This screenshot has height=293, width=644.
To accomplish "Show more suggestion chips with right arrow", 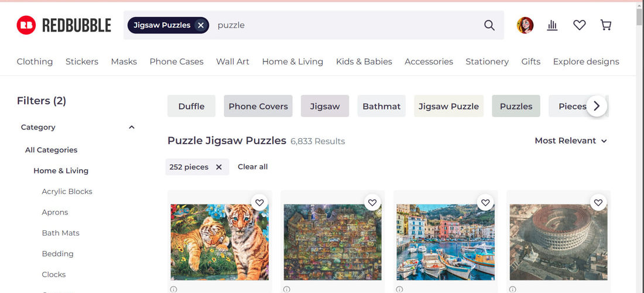I will [x=597, y=106].
